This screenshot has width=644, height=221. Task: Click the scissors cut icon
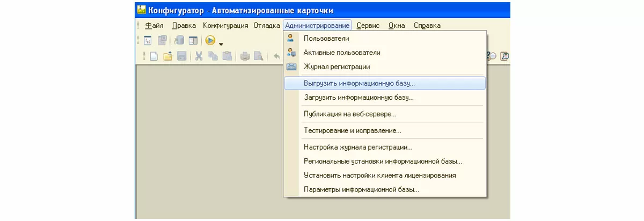[199, 56]
